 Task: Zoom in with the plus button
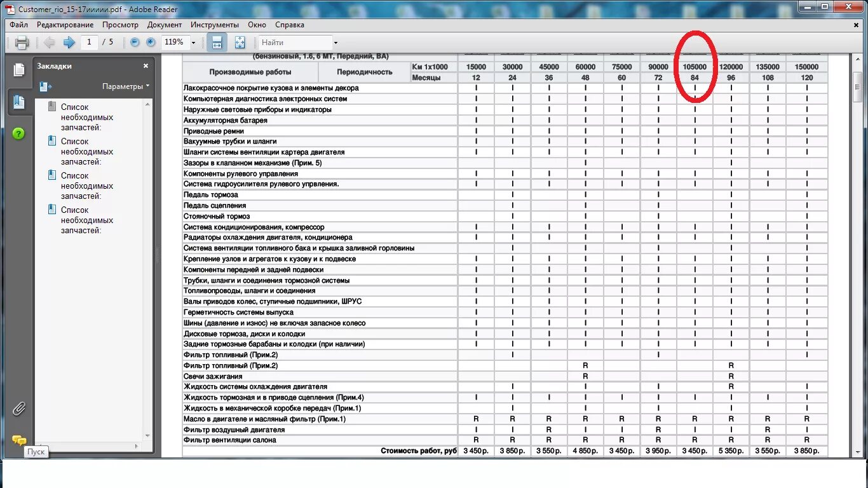151,42
